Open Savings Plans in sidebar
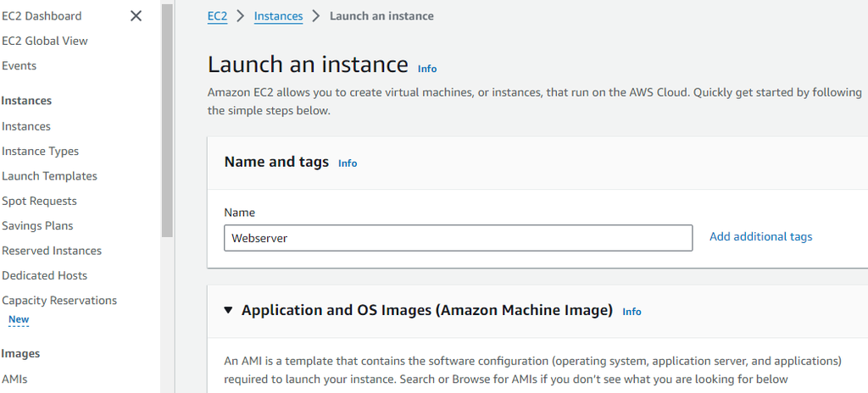 [37, 226]
